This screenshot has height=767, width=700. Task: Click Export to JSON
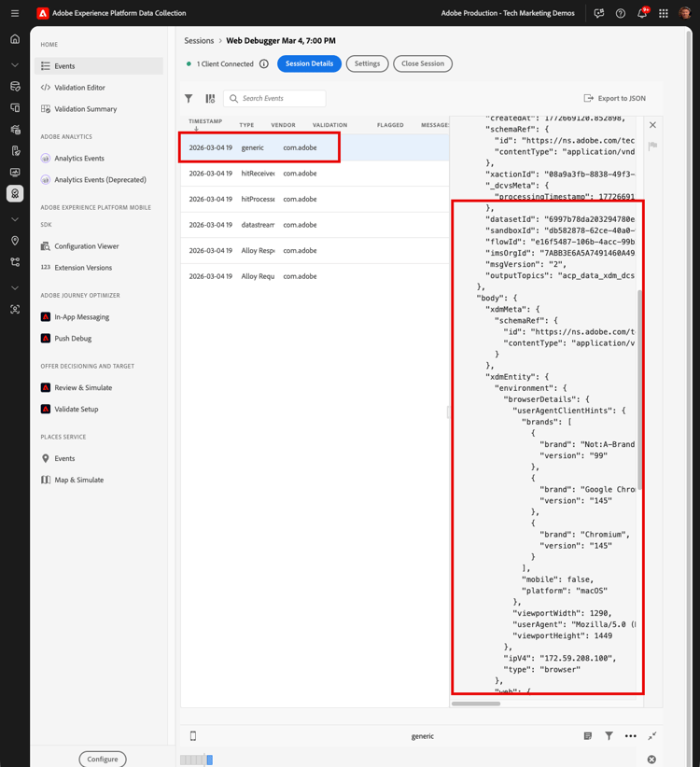[615, 98]
